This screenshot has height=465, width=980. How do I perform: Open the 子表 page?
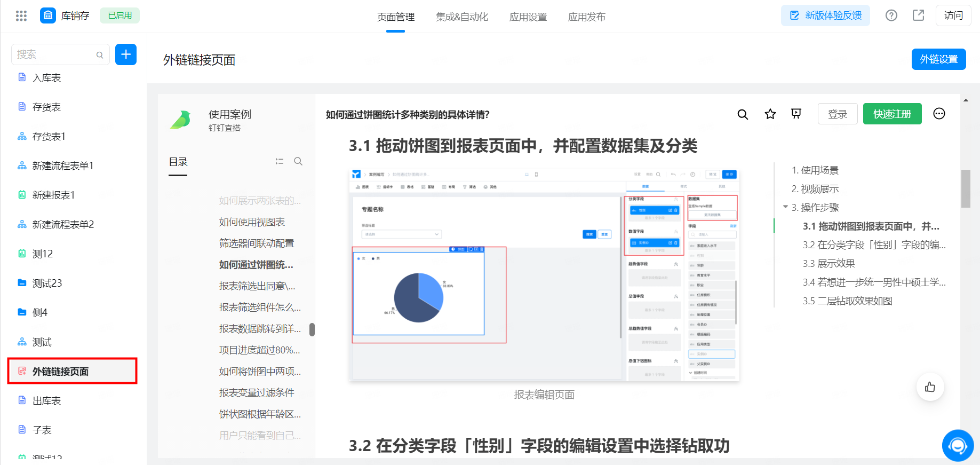[x=42, y=430]
